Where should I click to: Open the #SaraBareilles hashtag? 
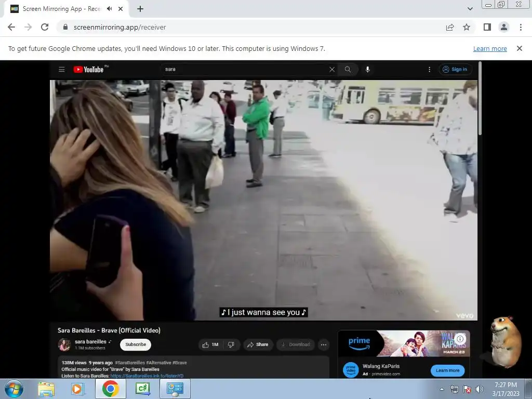tap(129, 363)
